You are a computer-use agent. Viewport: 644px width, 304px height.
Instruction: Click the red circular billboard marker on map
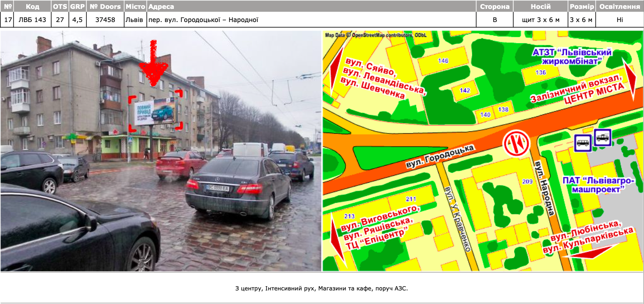[x=516, y=142]
